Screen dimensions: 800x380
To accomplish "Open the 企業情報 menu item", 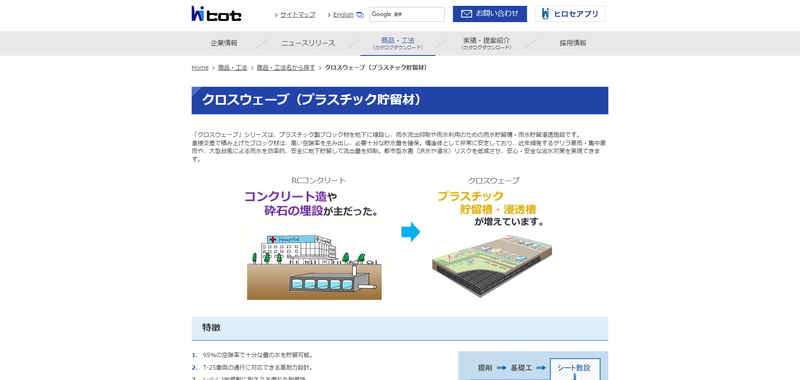I will (224, 43).
